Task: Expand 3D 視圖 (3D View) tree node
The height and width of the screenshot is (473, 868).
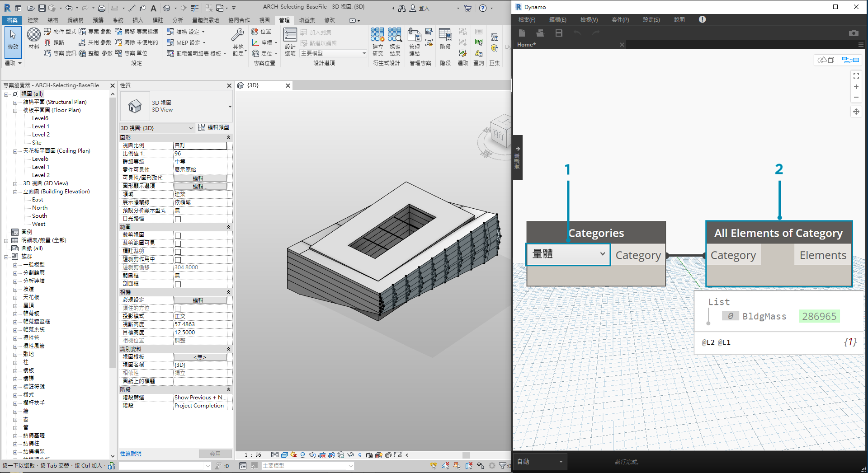Action: coord(15,183)
